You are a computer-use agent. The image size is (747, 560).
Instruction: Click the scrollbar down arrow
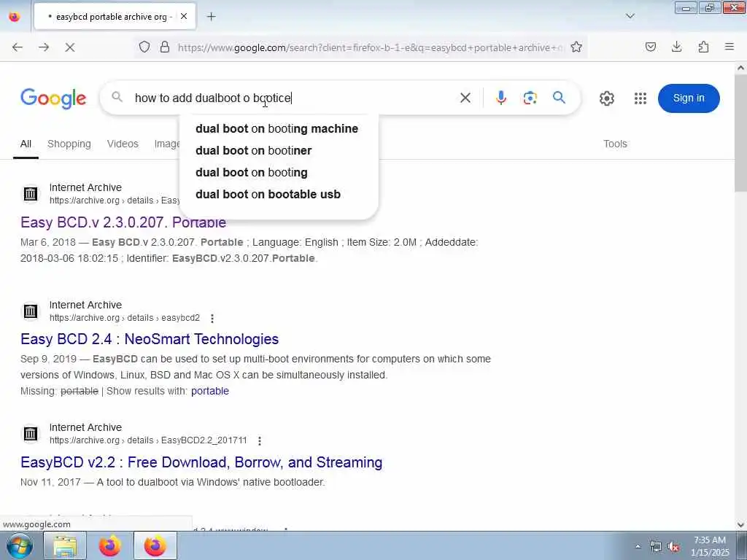(740, 525)
